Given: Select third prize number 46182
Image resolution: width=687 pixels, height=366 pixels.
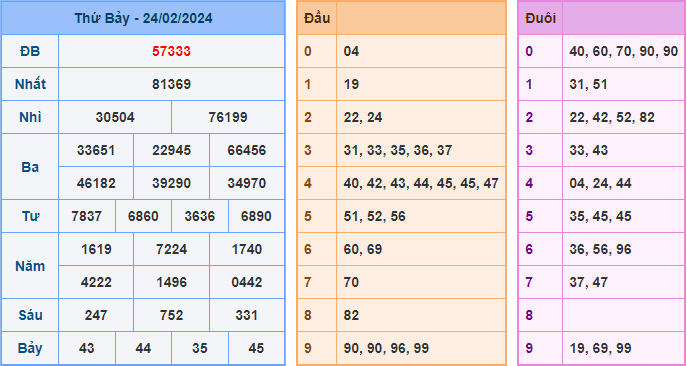Looking at the screenshot, I should tap(96, 183).
